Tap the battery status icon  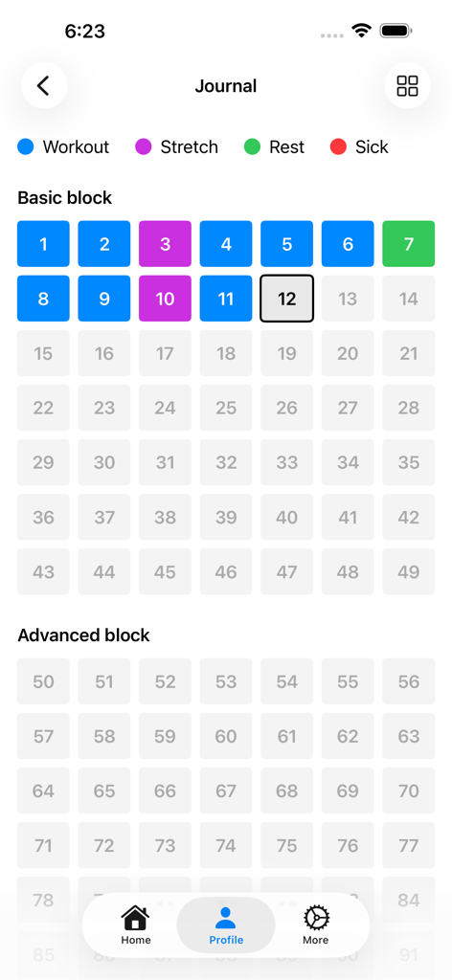click(x=395, y=31)
